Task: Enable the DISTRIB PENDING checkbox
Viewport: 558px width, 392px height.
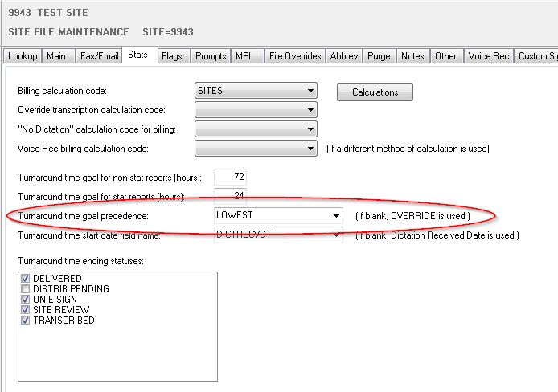Action: tap(26, 289)
